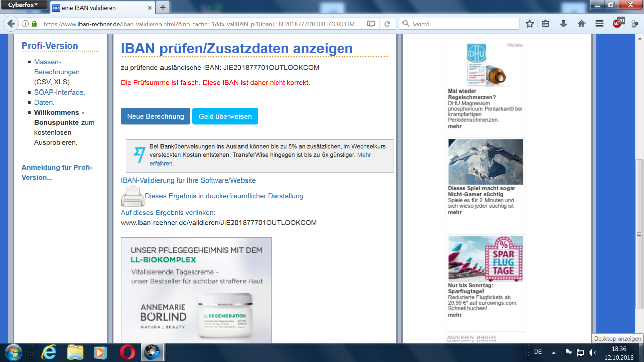Screen dimensions: 644x362
Task: Open a new tab with the plus button
Action: (163, 8)
